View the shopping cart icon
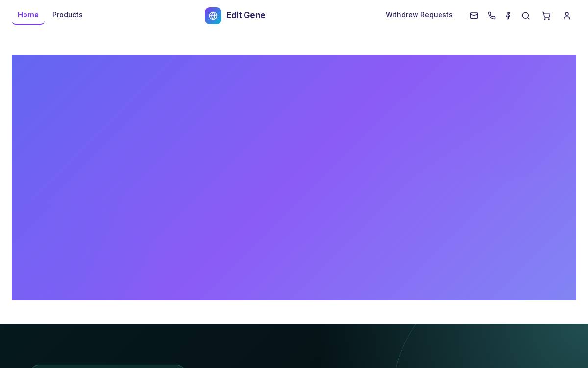The width and height of the screenshot is (588, 368). [546, 16]
